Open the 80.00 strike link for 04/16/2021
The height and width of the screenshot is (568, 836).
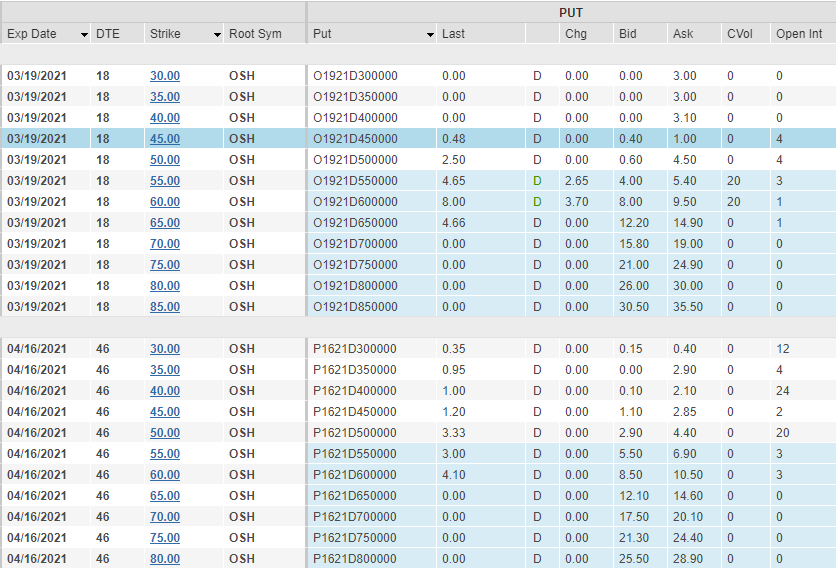click(165, 558)
